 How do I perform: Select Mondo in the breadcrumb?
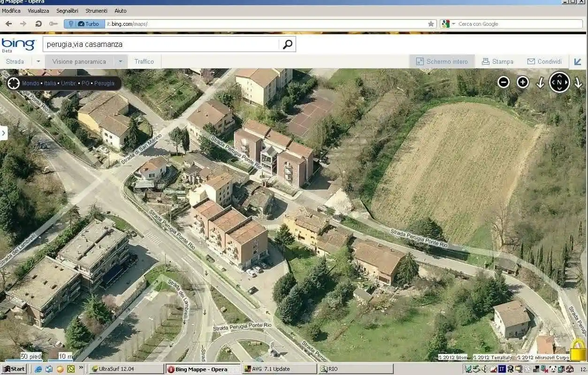31,83
